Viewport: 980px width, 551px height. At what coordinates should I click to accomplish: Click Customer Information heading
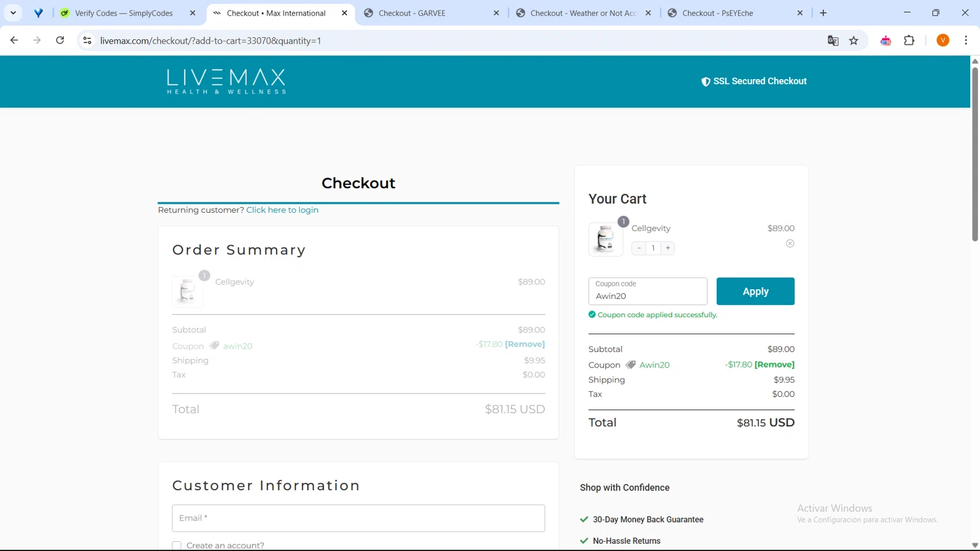(x=266, y=486)
